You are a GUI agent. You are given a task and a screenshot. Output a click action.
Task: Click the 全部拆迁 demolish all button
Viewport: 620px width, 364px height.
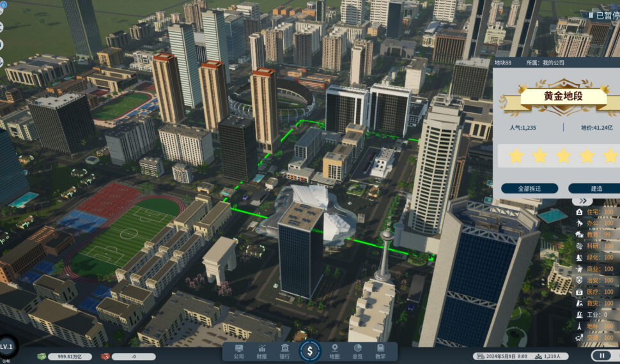pyautogui.click(x=529, y=188)
